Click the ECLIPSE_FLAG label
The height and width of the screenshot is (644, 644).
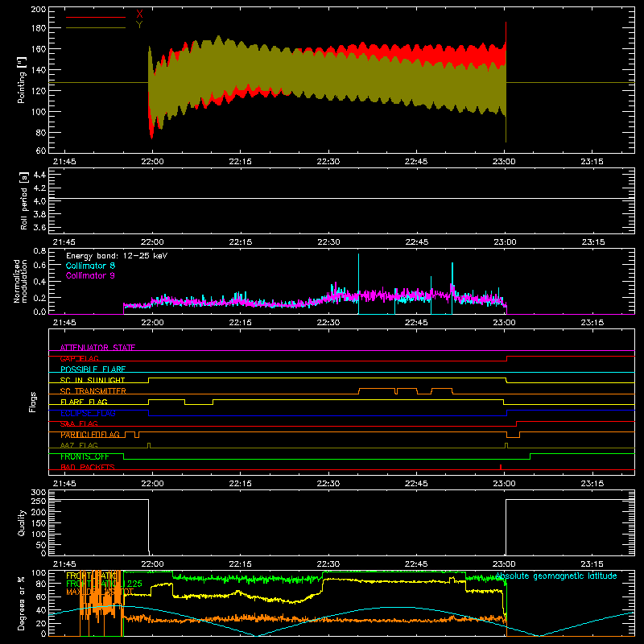pyautogui.click(x=88, y=413)
